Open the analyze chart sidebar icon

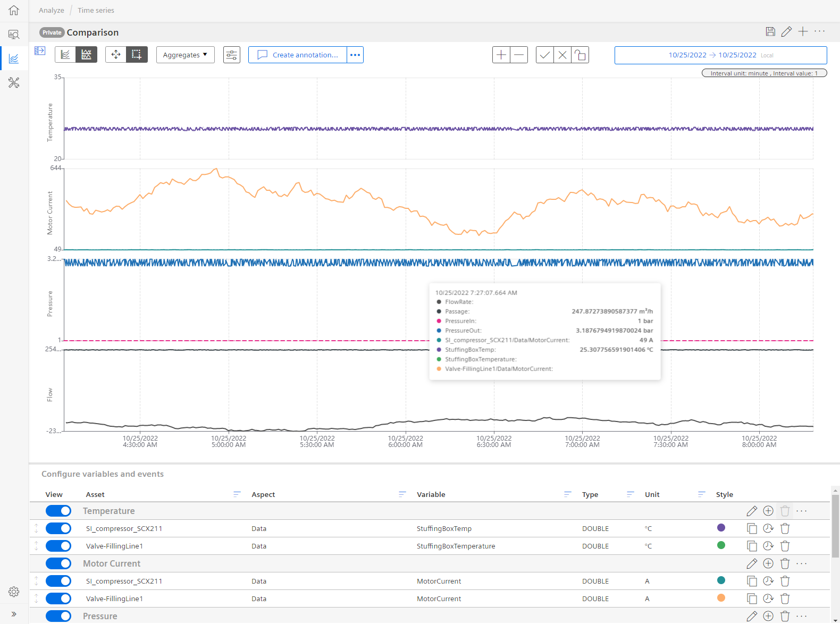coord(14,58)
